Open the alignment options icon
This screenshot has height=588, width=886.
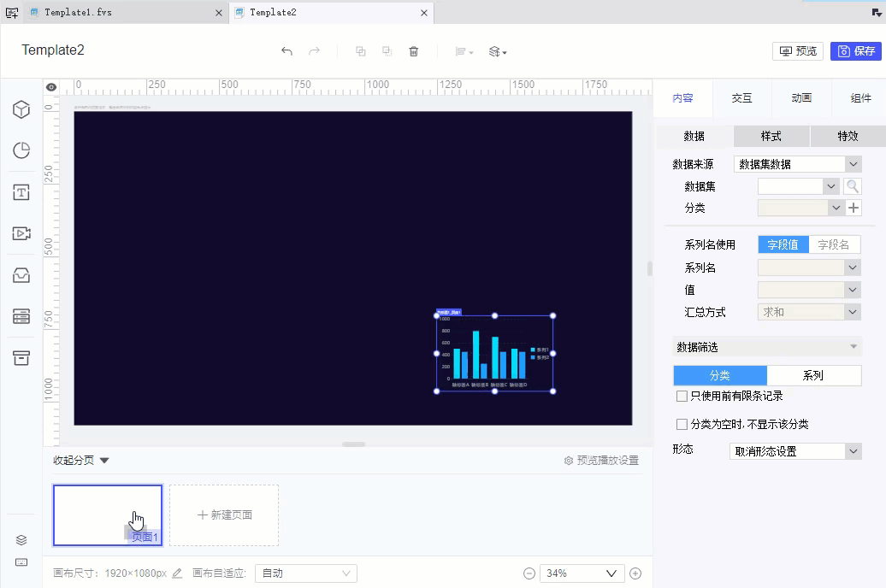click(464, 52)
